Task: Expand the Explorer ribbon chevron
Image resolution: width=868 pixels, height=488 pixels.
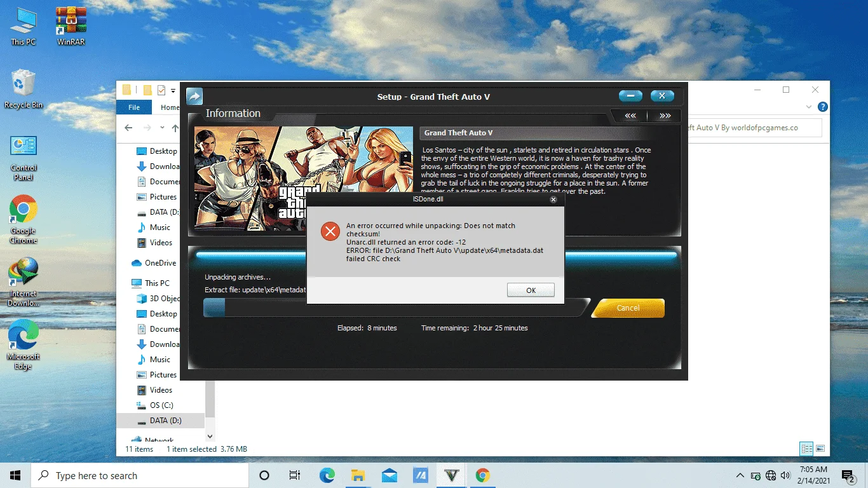Action: coord(809,107)
